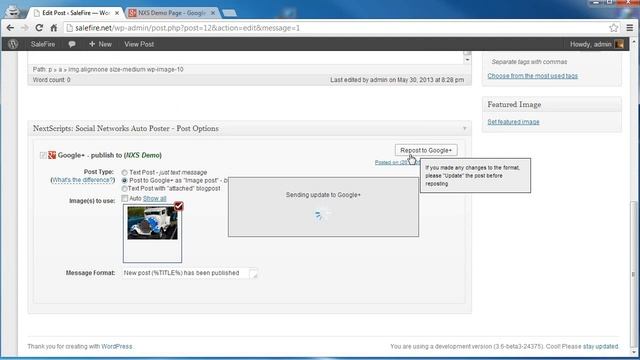The image size is (640, 360).
Task: Click the page vertical scrollbar thumb
Action: click(x=633, y=273)
